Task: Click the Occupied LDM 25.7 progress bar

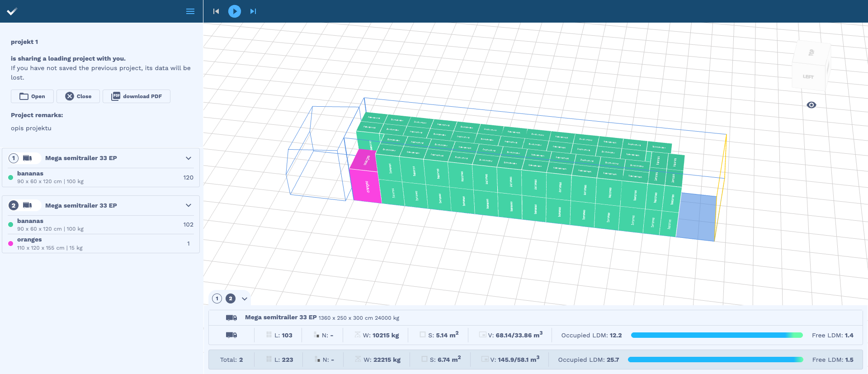Action: click(716, 360)
